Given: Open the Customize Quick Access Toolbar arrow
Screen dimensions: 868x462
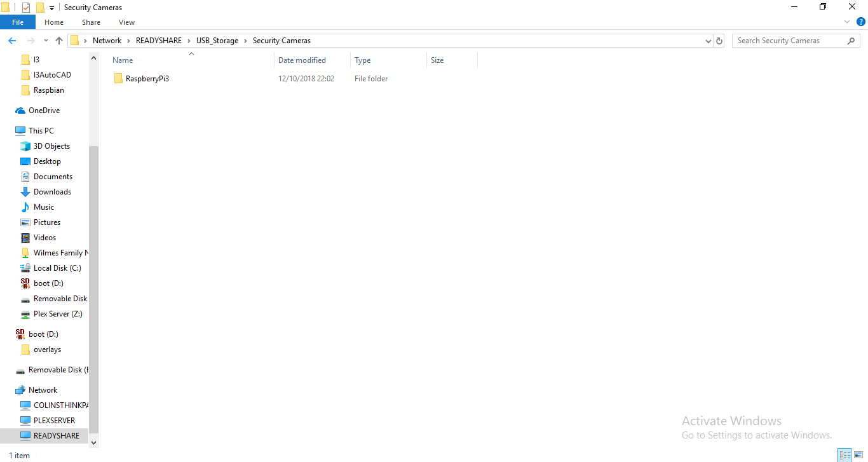Looking at the screenshot, I should point(52,7).
